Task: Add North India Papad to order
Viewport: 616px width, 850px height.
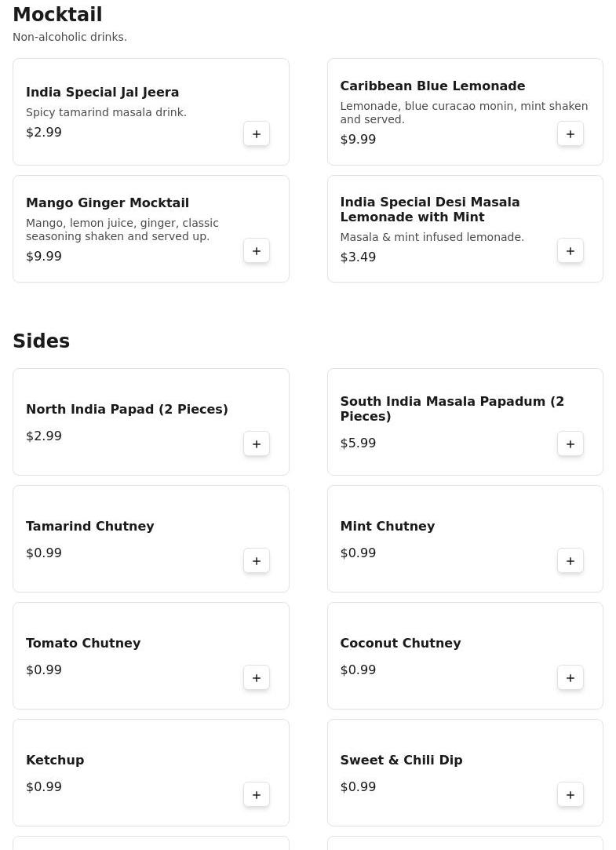Action: click(257, 444)
